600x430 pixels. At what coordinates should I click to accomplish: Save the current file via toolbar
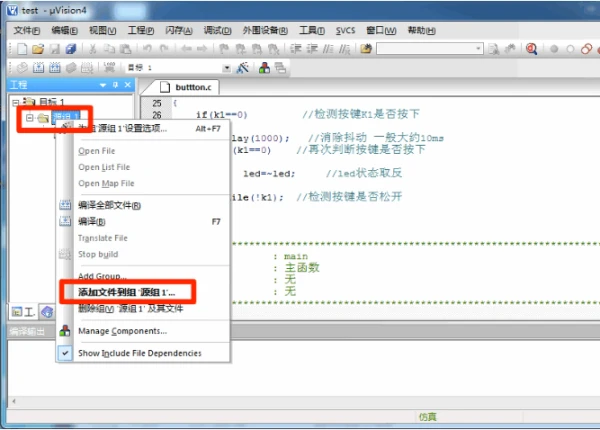[55, 49]
